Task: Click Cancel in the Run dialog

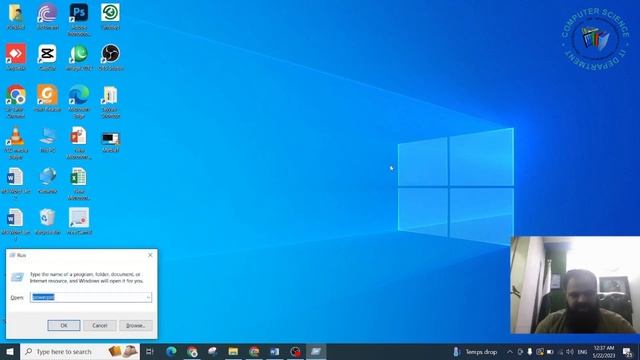Action: 100,325
